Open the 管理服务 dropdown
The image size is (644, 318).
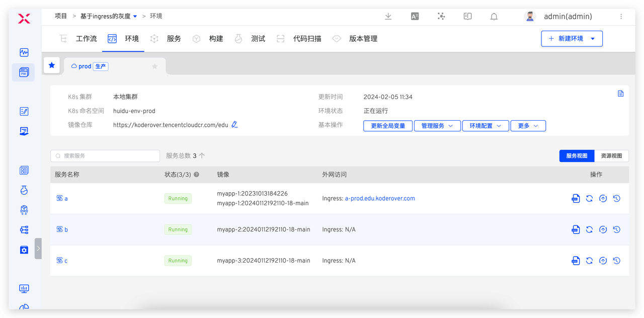point(437,126)
